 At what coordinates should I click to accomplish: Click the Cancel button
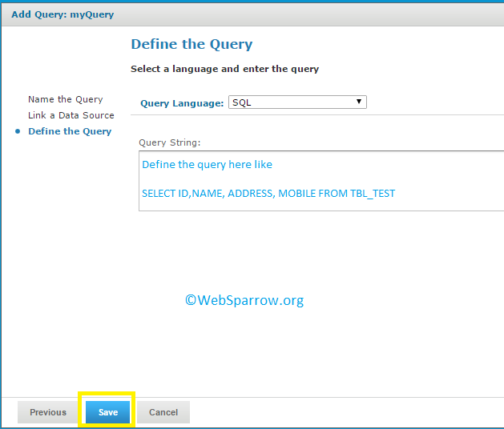coord(163,412)
